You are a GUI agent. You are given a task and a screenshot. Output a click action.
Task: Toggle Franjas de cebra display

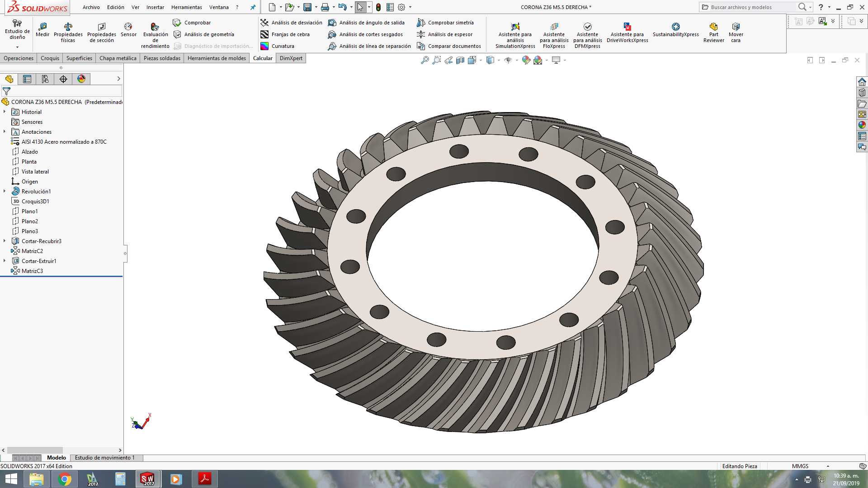[x=285, y=34]
